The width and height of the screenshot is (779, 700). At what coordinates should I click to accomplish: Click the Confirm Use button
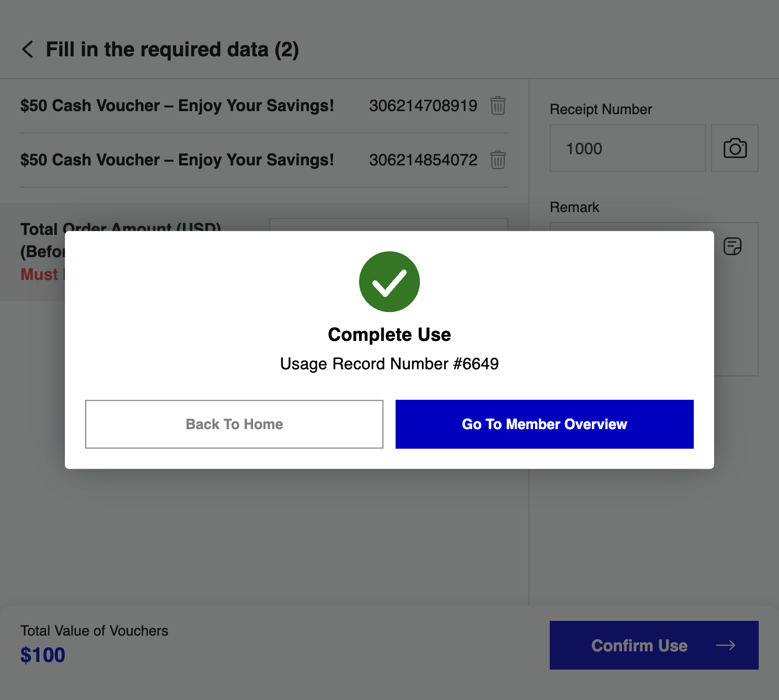coord(654,645)
